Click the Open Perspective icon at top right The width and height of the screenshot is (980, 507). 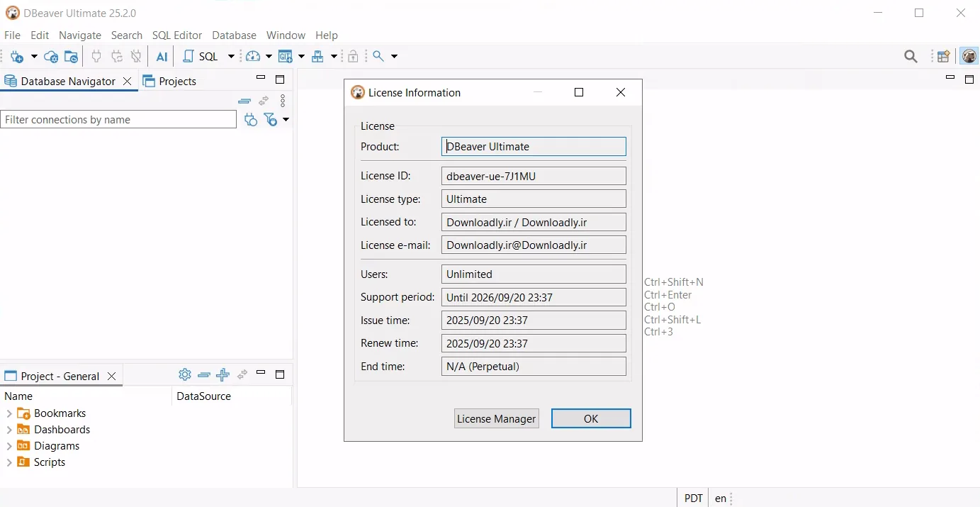click(x=944, y=57)
